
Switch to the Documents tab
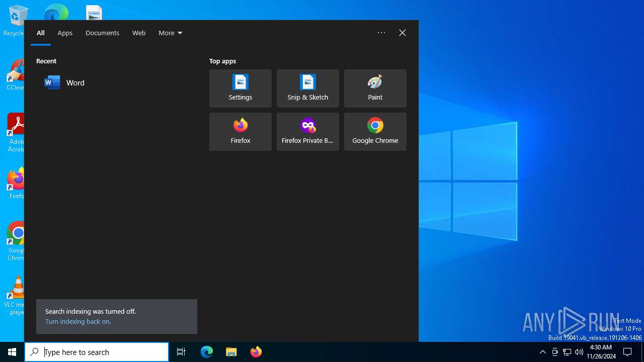click(x=102, y=33)
